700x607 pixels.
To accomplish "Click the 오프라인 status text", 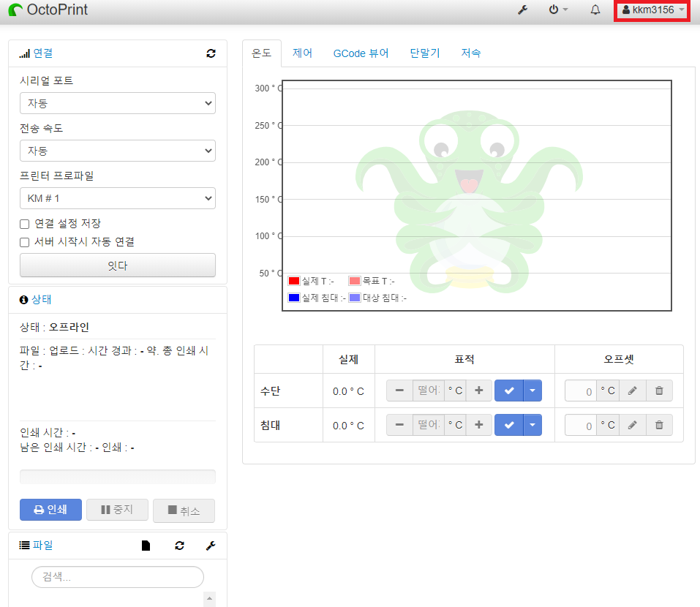I will click(69, 327).
